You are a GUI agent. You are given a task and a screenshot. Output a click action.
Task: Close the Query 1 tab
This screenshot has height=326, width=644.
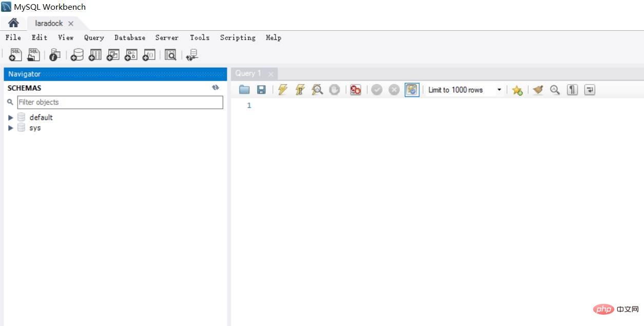click(271, 74)
